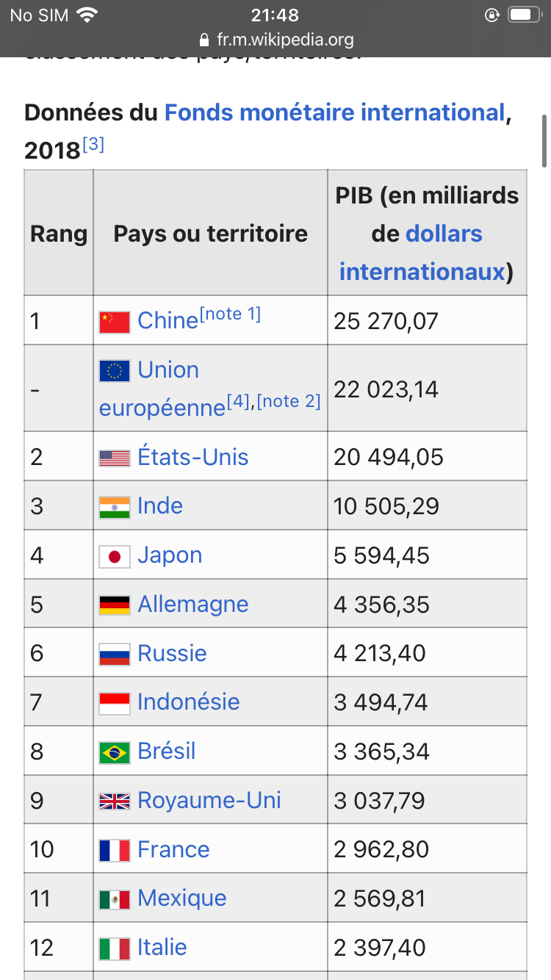Tap the China flag icon
The height and width of the screenshot is (980, 551).
tap(115, 322)
